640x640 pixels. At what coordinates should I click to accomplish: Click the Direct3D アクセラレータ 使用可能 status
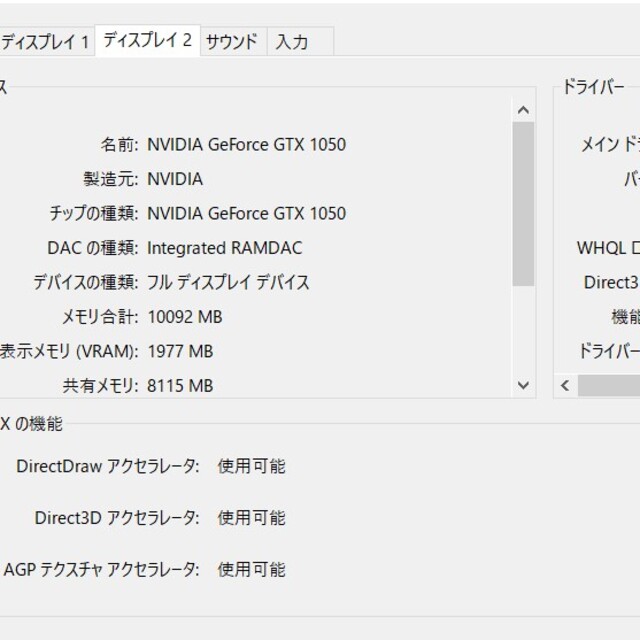(251, 518)
